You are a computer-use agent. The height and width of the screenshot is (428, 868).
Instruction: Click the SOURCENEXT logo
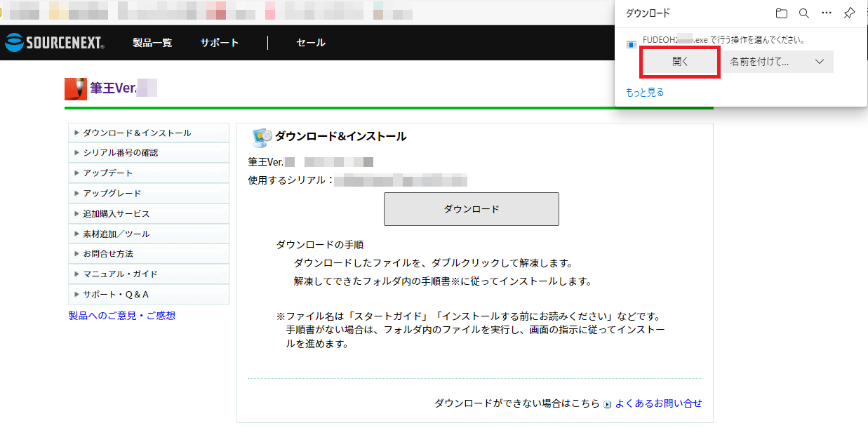[54, 43]
